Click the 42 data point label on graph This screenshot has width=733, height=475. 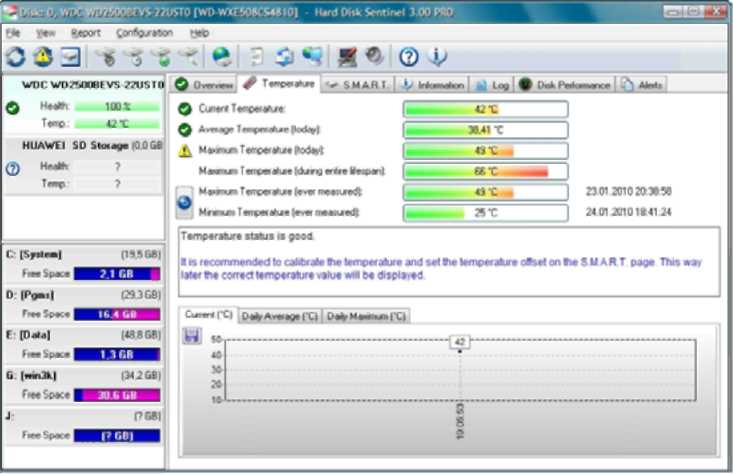[x=460, y=342]
